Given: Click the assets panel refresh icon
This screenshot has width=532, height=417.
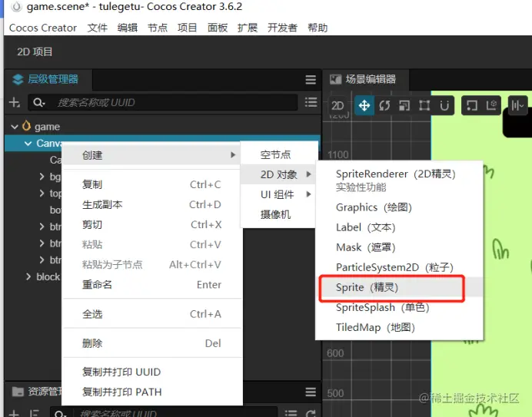Looking at the screenshot, I should 311,414.
